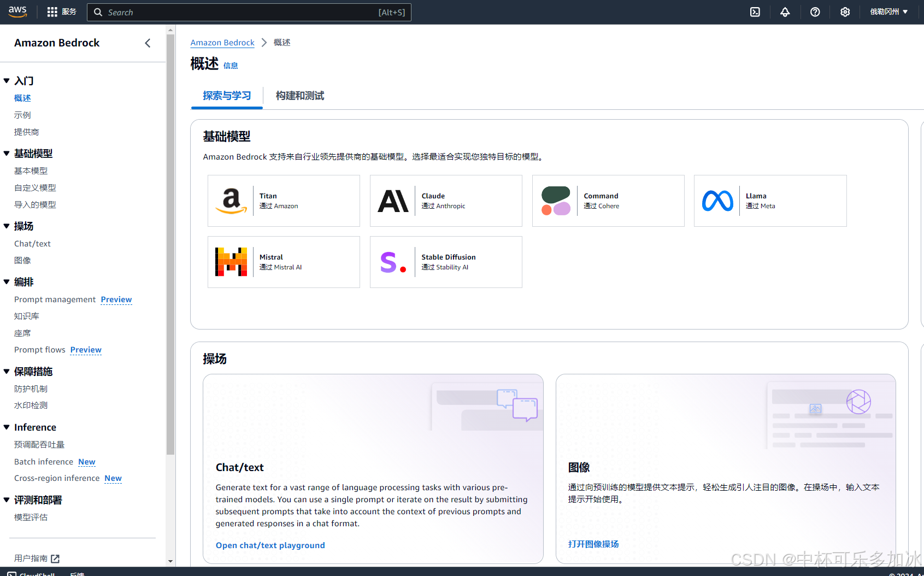The height and width of the screenshot is (576, 924).
Task: Open the 用户指南 link
Action: click(31, 559)
